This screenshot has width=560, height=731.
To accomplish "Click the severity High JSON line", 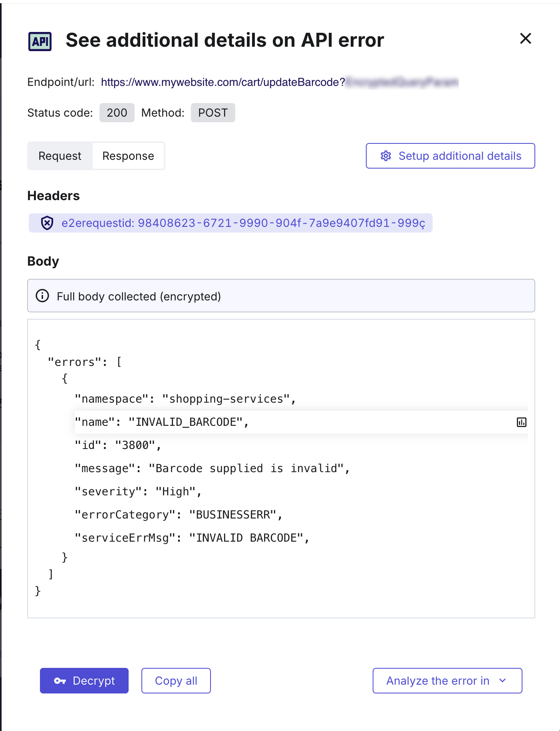I will coord(138,491).
